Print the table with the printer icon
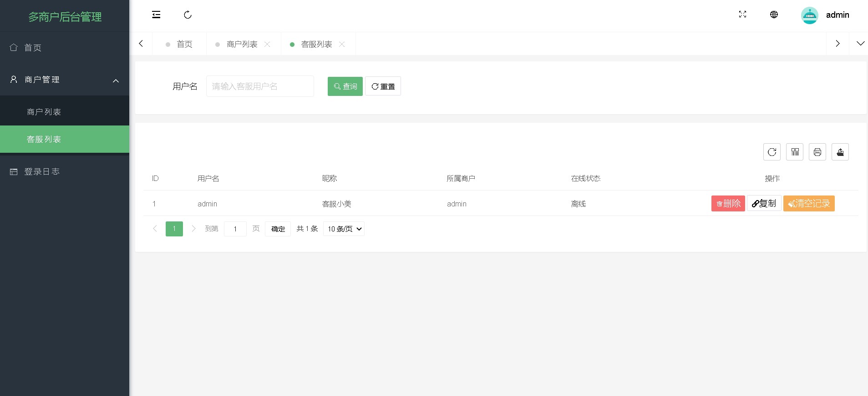Image resolution: width=868 pixels, height=396 pixels. [817, 152]
